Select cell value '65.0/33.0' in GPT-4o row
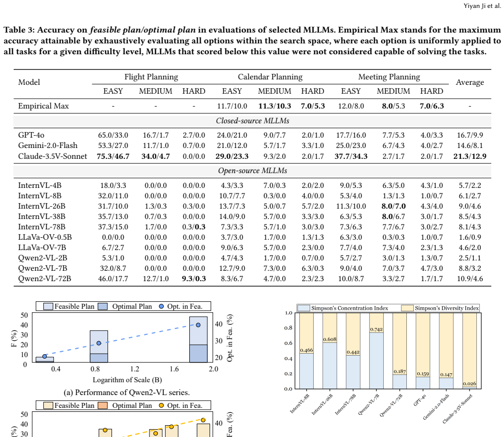504x437 pixels. point(113,135)
